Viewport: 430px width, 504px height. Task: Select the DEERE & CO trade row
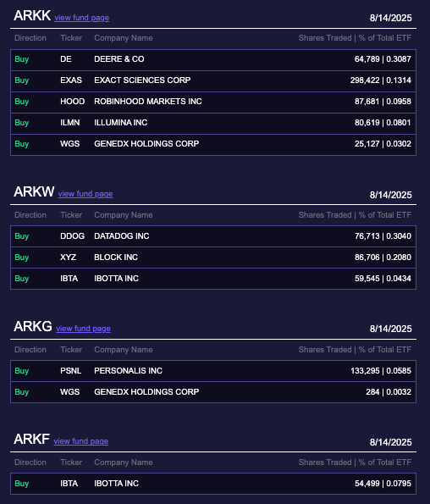coord(213,60)
